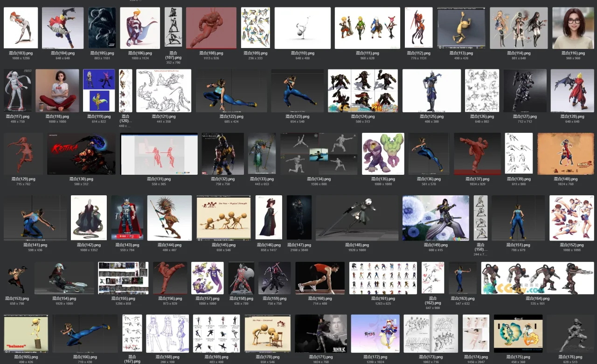The width and height of the screenshot is (597, 364).
Task: Select the 混合(148).png thumbnail
Action: (357, 218)
